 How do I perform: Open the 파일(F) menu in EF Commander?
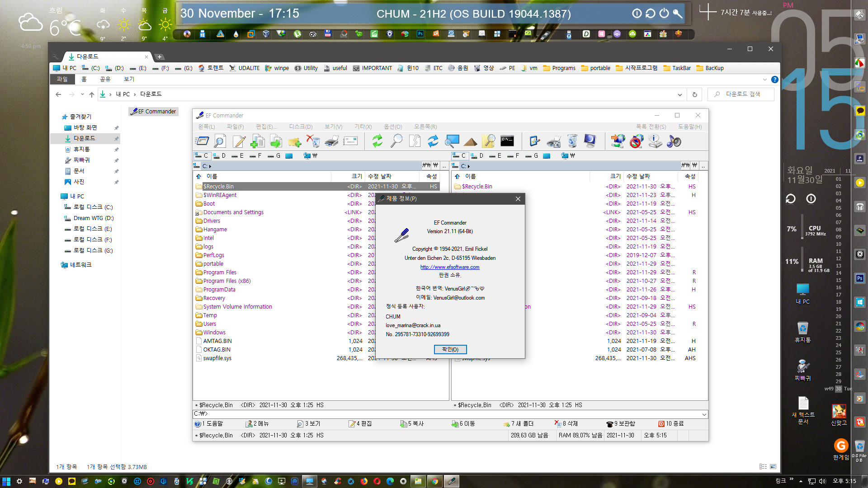235,127
